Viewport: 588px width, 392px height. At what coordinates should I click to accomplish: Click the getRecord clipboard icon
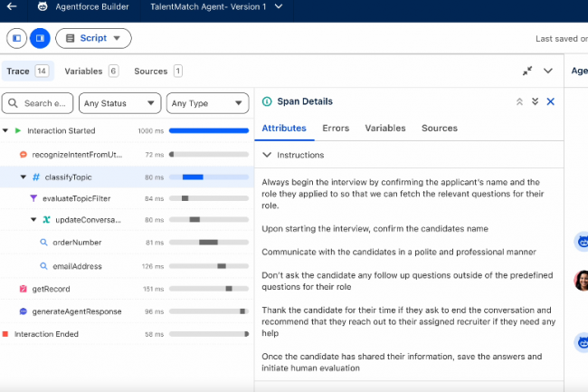point(24,290)
